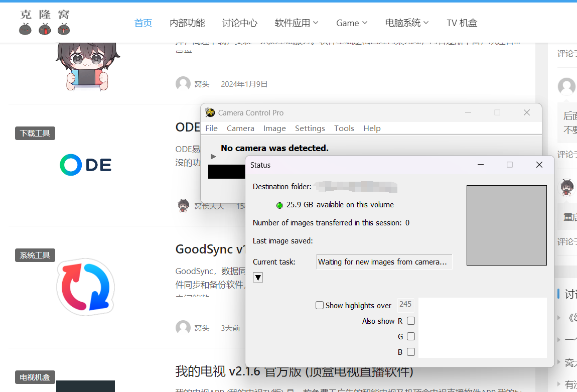The height and width of the screenshot is (392, 577).
Task: Click the Current task status field
Action: (384, 262)
